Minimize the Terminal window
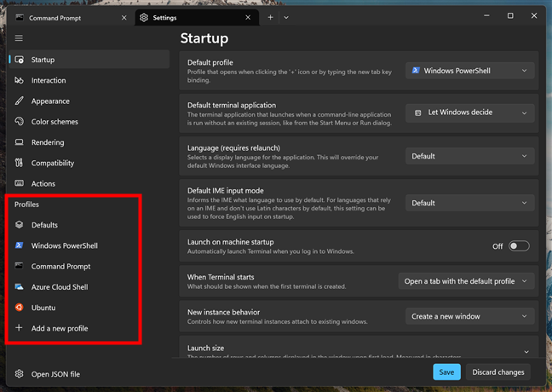 [486, 16]
